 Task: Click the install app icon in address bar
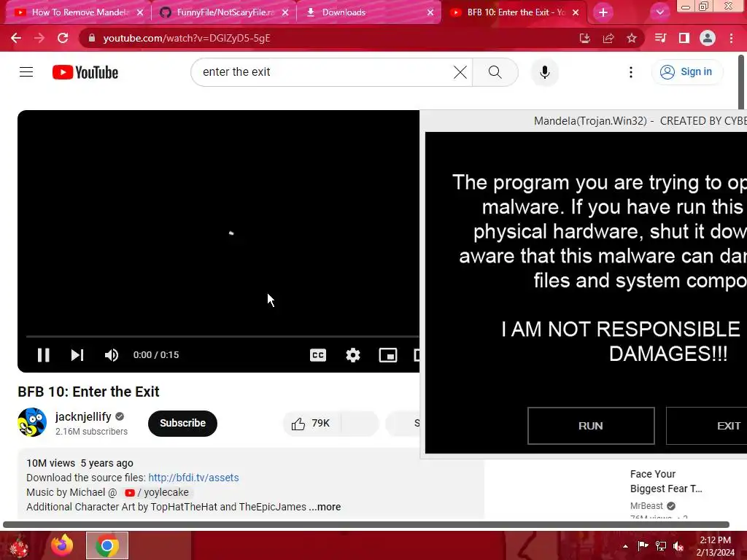(x=584, y=38)
